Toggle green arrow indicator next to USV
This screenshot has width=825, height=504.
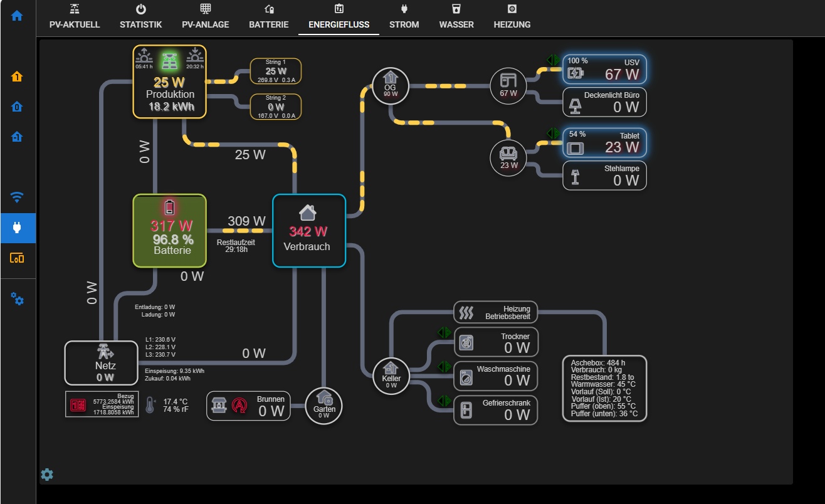(x=553, y=60)
